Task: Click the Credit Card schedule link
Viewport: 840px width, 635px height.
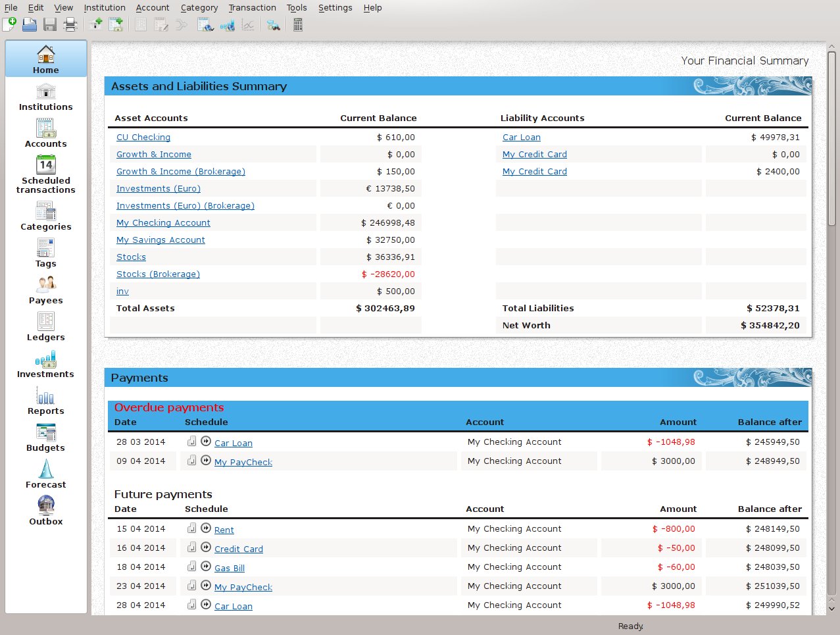Action: click(239, 549)
